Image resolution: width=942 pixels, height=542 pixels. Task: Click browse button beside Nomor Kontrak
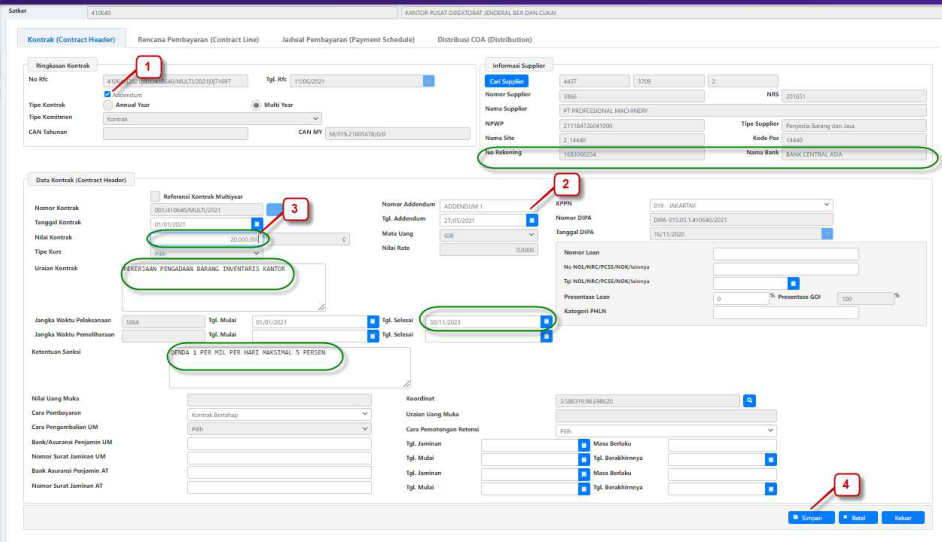[275, 209]
